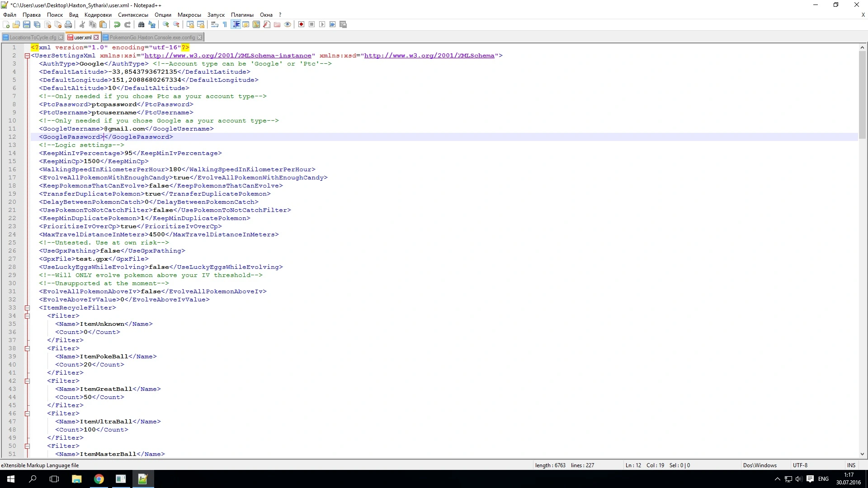
Task: Show hidden system tray icons chevron
Action: click(777, 479)
